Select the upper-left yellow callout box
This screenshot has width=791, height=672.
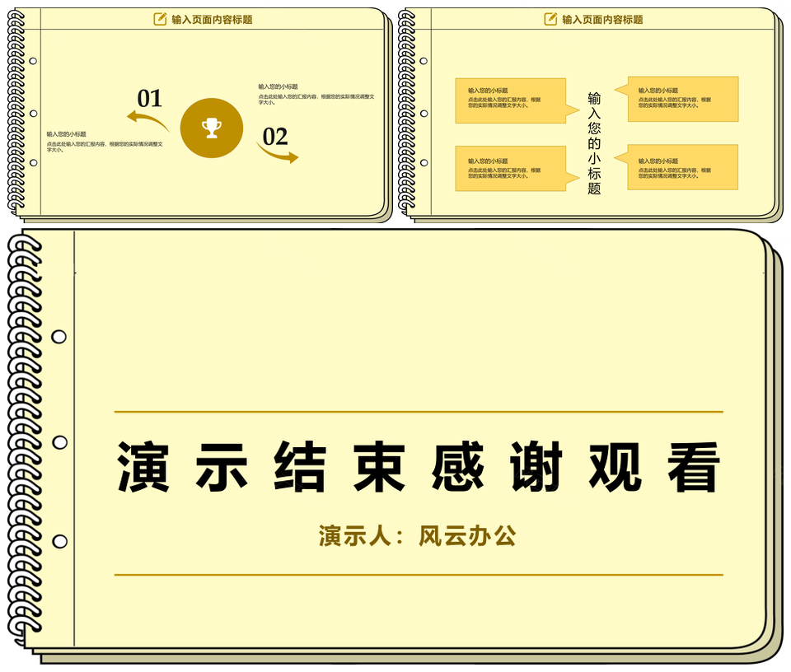pos(510,100)
